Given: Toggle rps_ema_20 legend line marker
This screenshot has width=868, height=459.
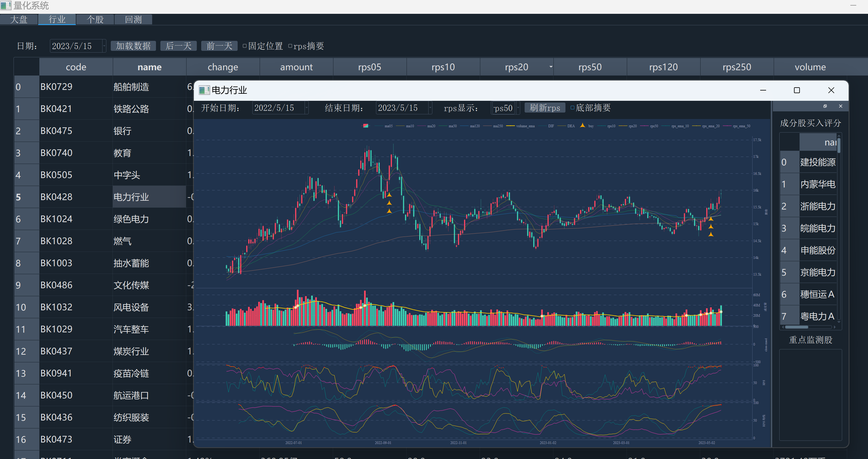Looking at the screenshot, I should [696, 126].
